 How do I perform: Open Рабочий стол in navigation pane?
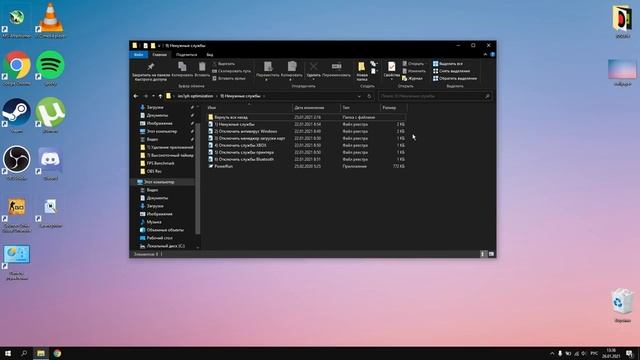[159, 238]
